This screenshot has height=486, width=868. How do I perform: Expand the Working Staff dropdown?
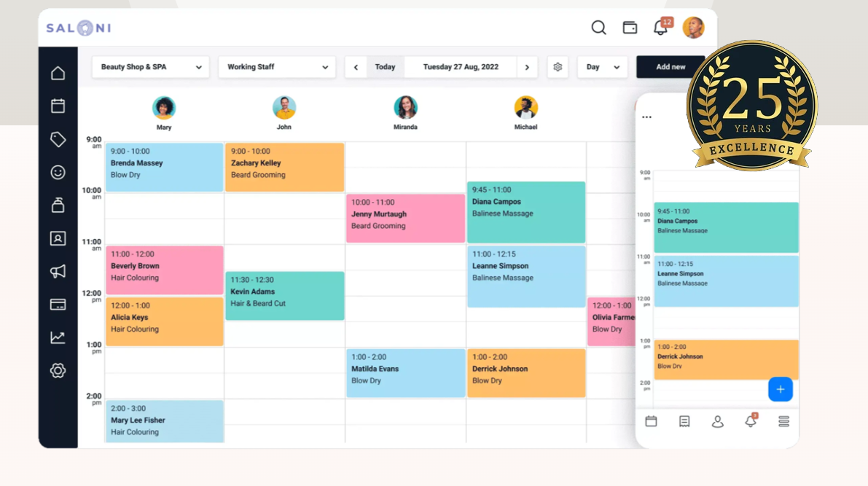tap(277, 67)
